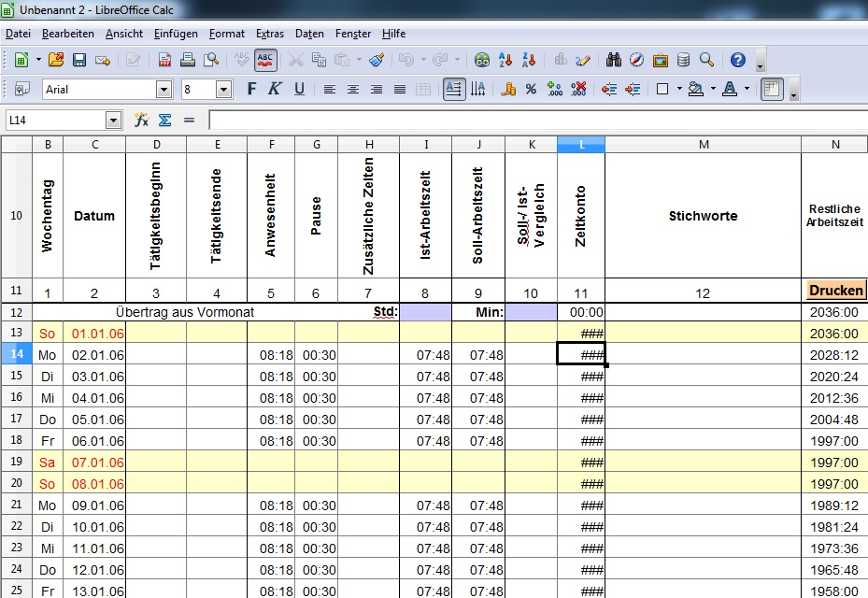Apply currency number format

(x=508, y=89)
